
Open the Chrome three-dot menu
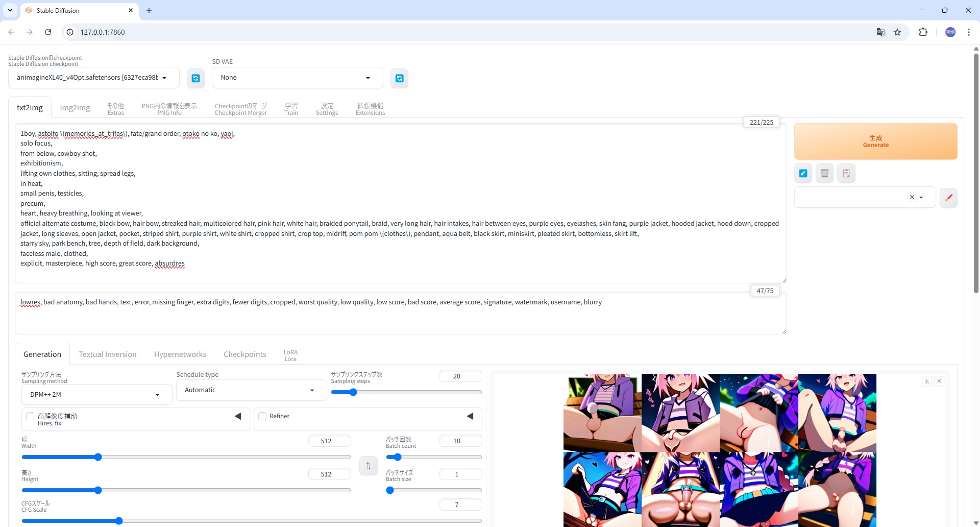969,32
